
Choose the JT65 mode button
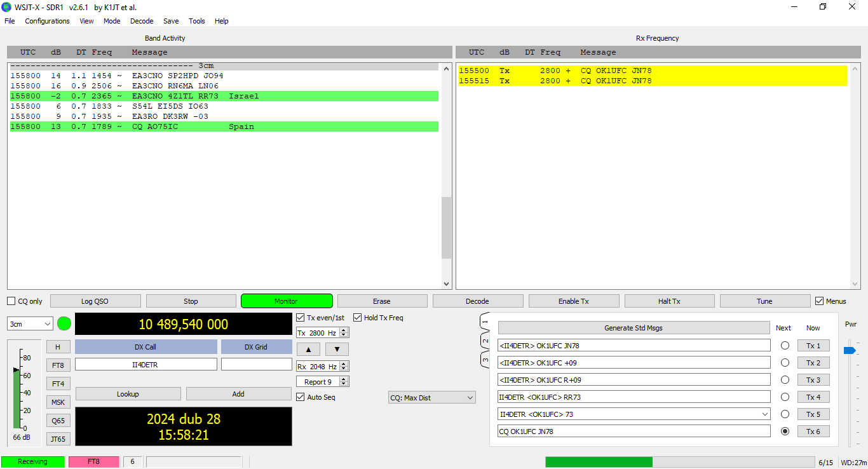[58, 438]
